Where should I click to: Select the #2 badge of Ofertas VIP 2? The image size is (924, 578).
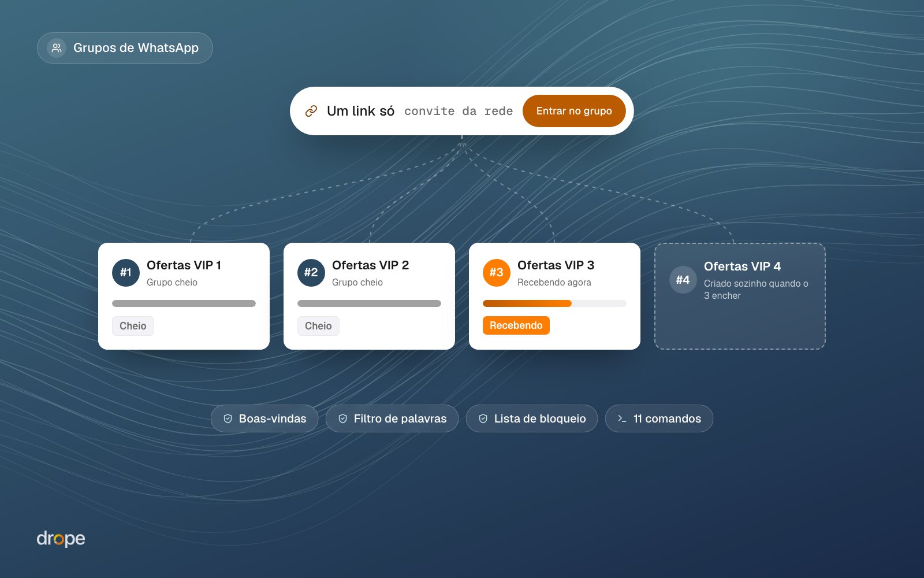[x=311, y=273]
